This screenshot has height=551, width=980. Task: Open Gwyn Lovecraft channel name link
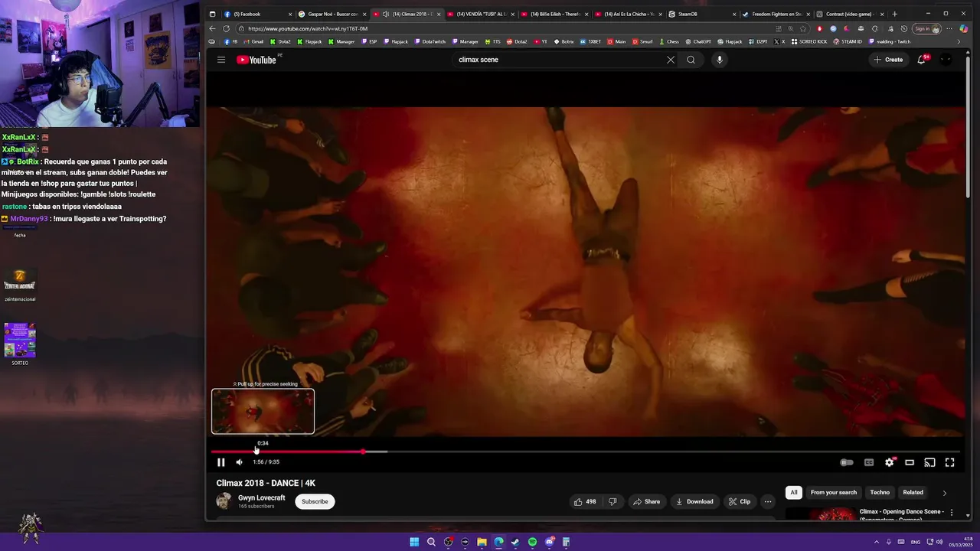(x=261, y=497)
